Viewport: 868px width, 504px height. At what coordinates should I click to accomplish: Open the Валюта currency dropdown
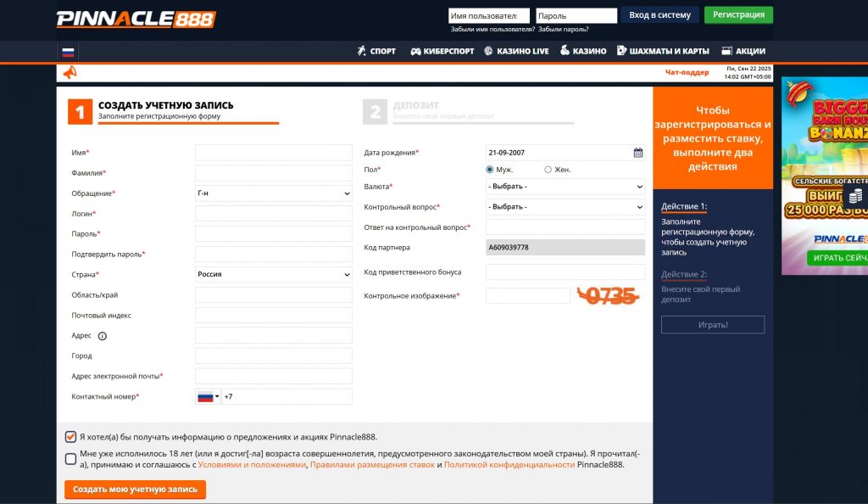(565, 187)
